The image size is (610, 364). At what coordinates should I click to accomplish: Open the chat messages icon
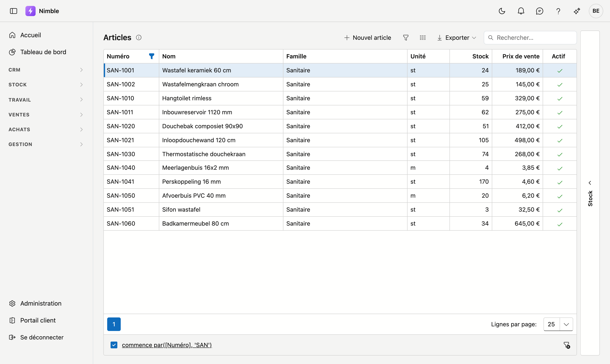pyautogui.click(x=539, y=11)
